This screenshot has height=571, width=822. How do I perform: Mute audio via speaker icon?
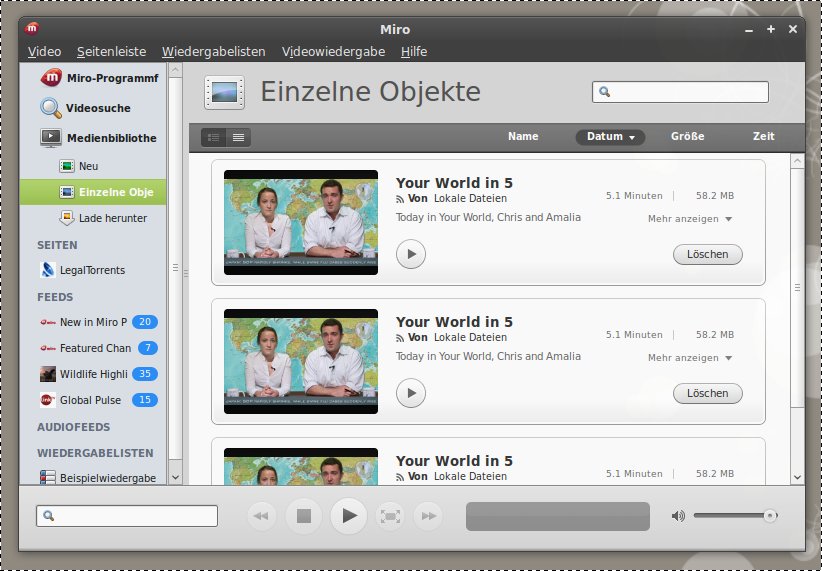click(678, 516)
